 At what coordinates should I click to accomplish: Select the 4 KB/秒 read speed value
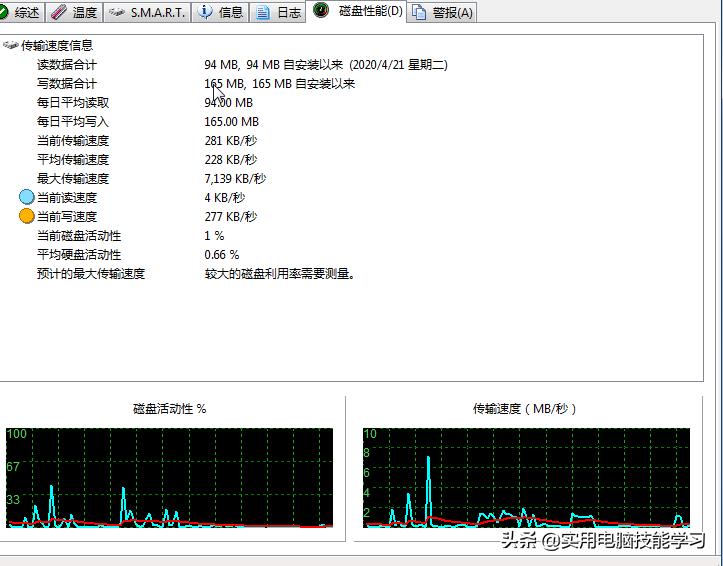tap(225, 197)
